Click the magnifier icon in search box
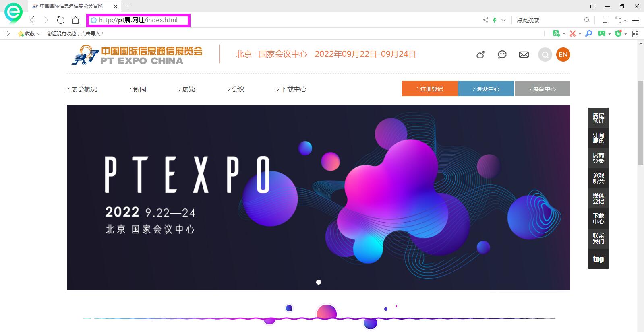Viewport: 644px width, 332px height. (x=587, y=20)
